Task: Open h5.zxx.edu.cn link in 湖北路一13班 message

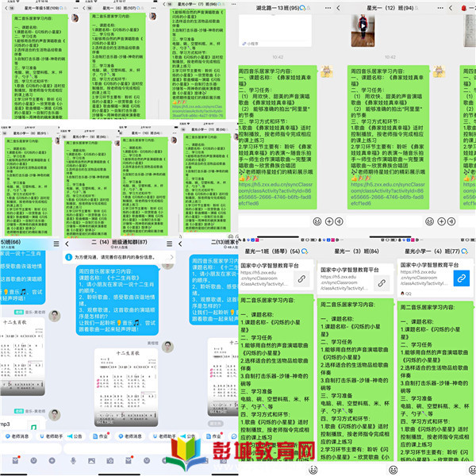Action: pos(275,194)
